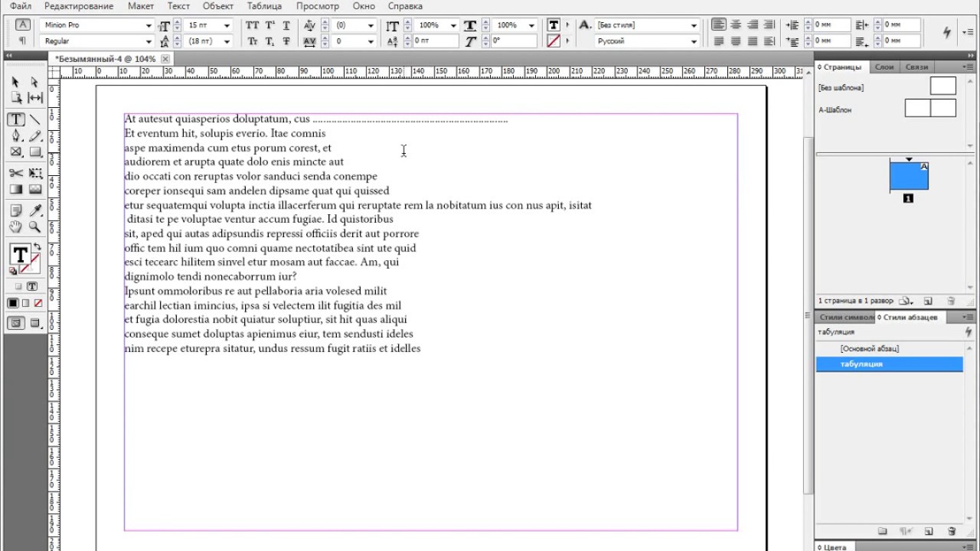980x551 pixels.
Task: Set align left paragraph alignment
Action: (719, 24)
